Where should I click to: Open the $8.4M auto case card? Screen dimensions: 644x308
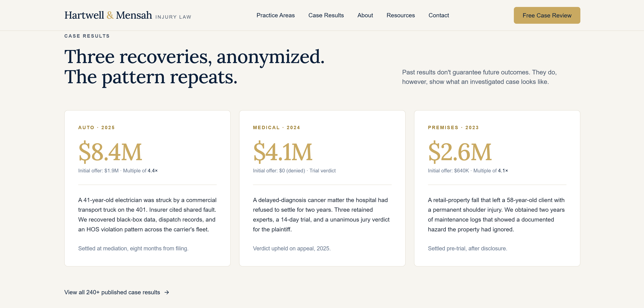147,188
